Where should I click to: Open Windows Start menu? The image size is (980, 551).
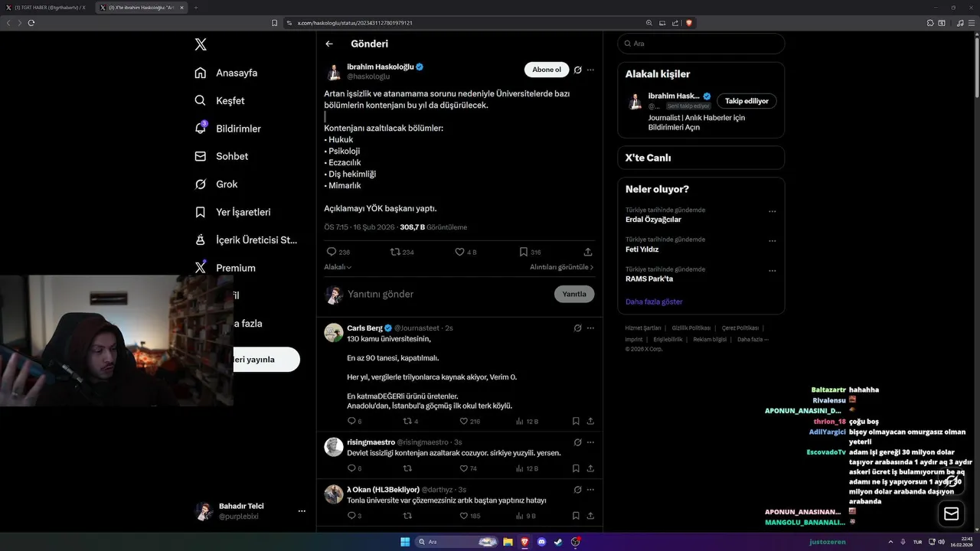click(405, 542)
